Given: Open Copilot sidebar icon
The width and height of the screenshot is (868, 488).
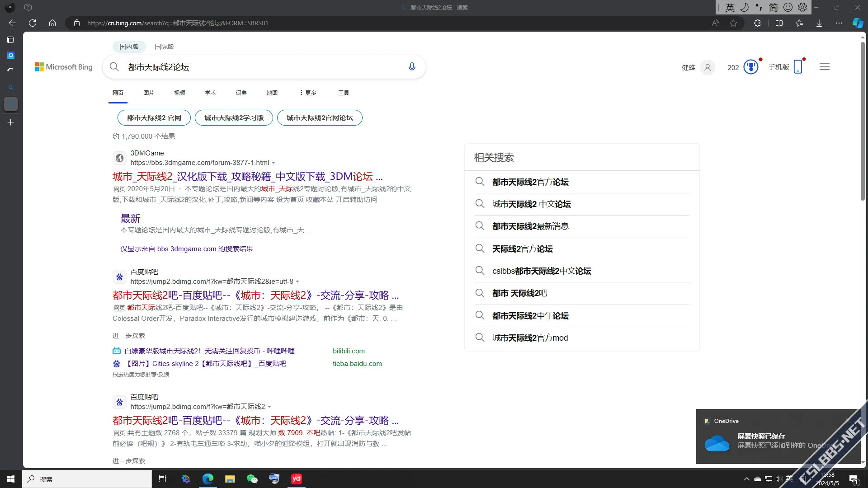Looking at the screenshot, I should click(x=858, y=23).
